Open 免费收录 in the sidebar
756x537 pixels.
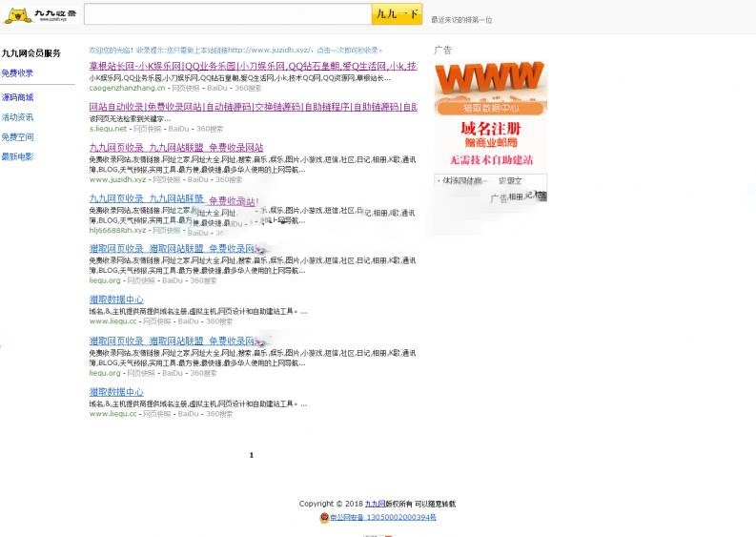coord(17,72)
